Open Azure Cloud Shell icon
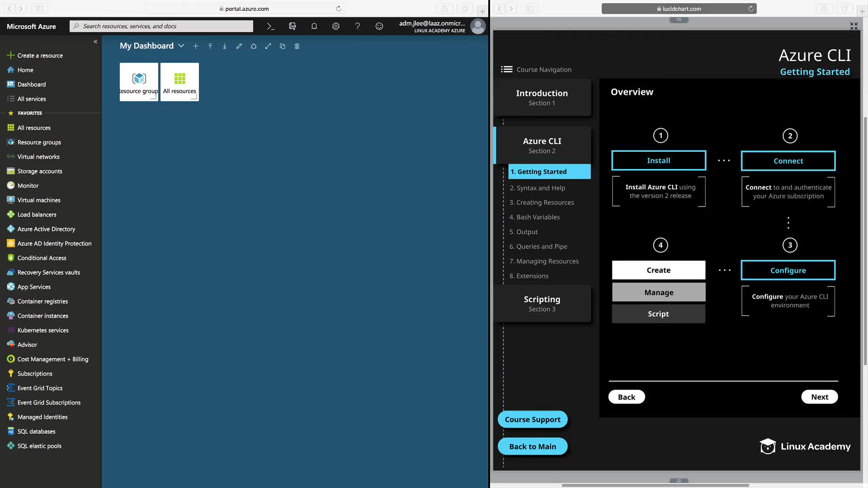 point(270,26)
